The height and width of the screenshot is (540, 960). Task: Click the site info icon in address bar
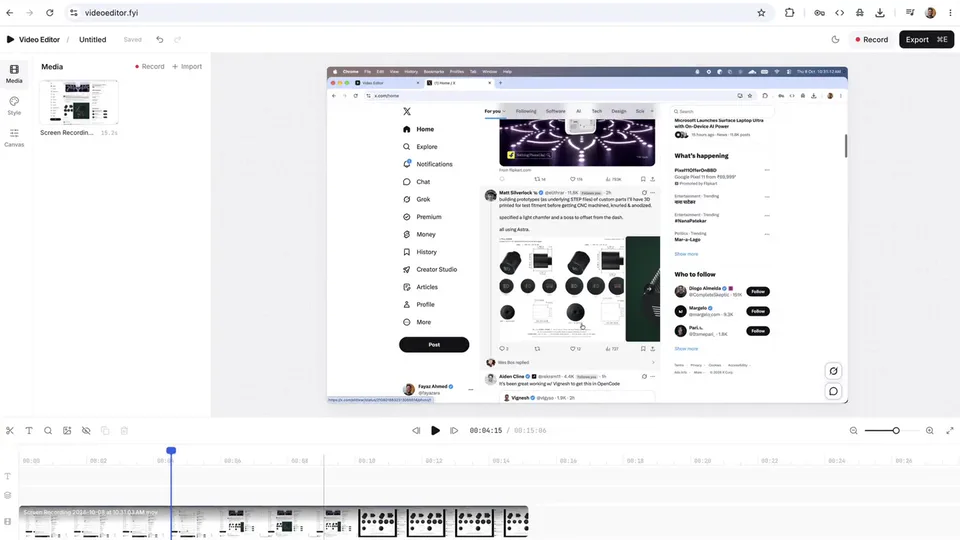coord(74,12)
